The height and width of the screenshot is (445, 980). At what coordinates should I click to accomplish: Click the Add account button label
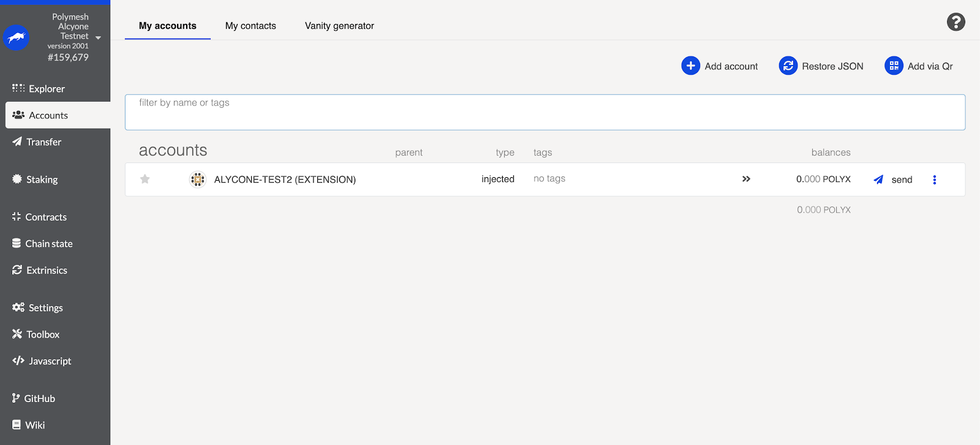[x=731, y=66]
